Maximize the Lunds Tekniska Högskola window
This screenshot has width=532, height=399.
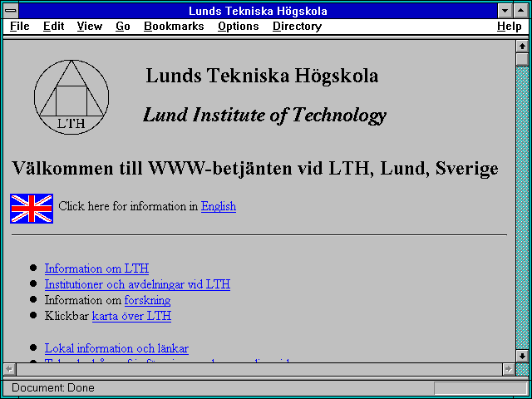pyautogui.click(x=521, y=11)
